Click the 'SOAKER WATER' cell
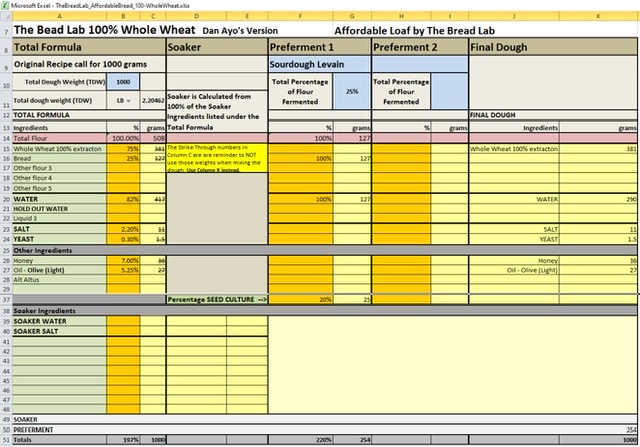 60,321
